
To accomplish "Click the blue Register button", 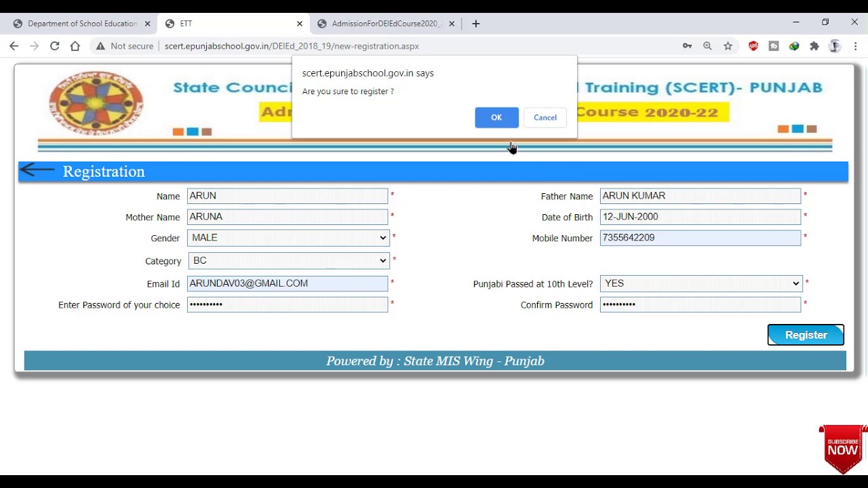I will pyautogui.click(x=806, y=335).
